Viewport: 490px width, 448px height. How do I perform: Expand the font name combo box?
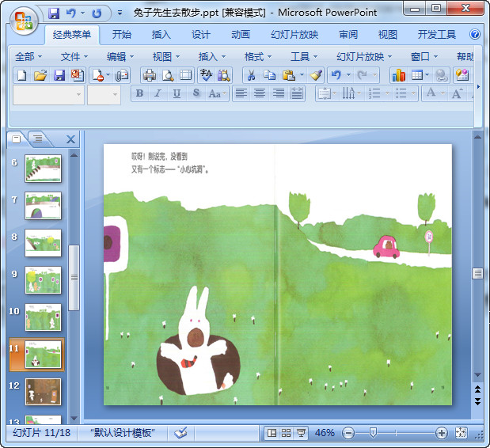pos(79,95)
